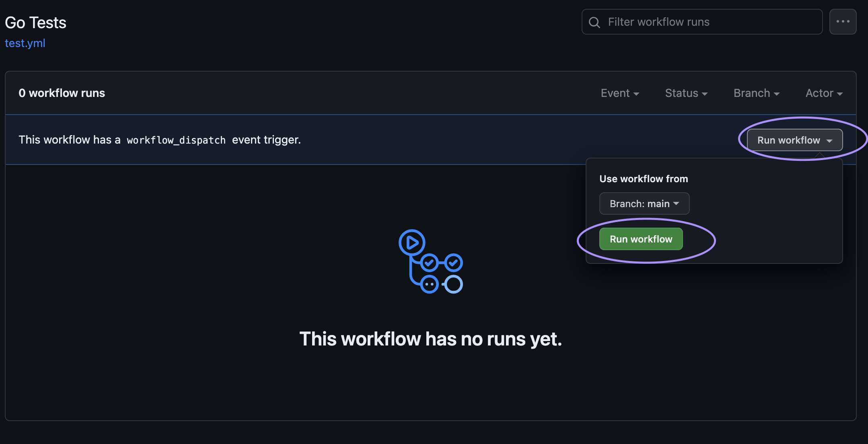
Task: Open the Event filter dropdown
Action: 620,93
